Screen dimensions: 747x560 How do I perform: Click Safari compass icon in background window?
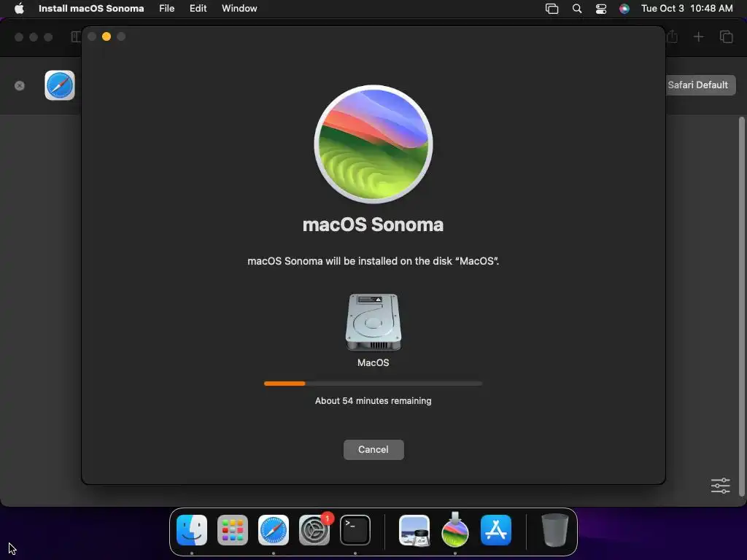[60, 85]
